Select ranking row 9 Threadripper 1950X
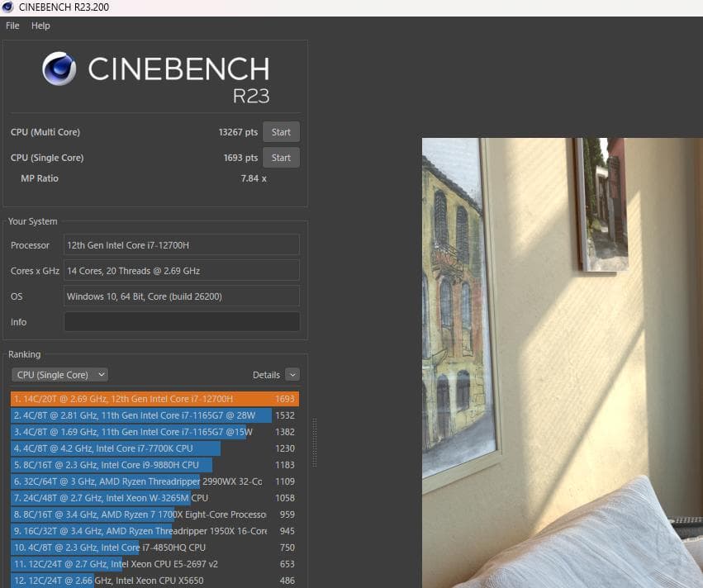703x588 pixels. click(x=154, y=531)
